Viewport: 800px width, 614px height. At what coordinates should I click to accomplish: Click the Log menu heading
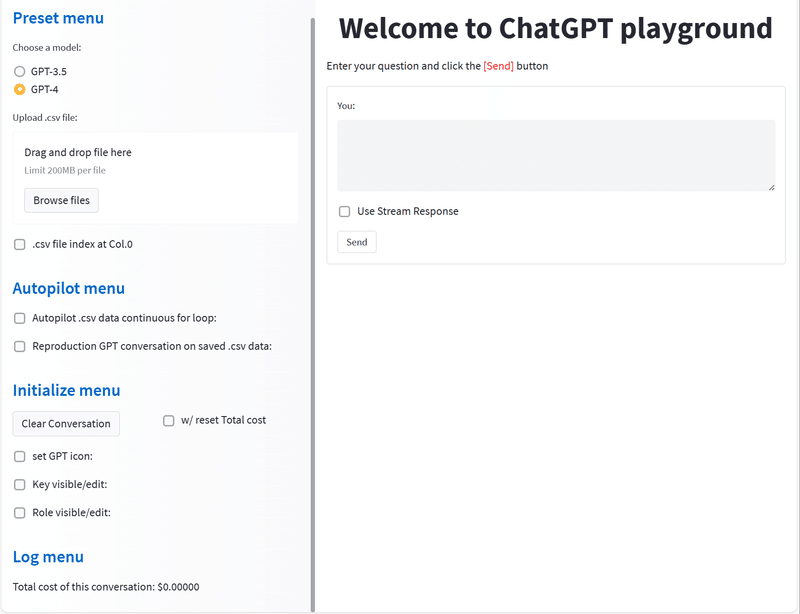click(x=48, y=557)
